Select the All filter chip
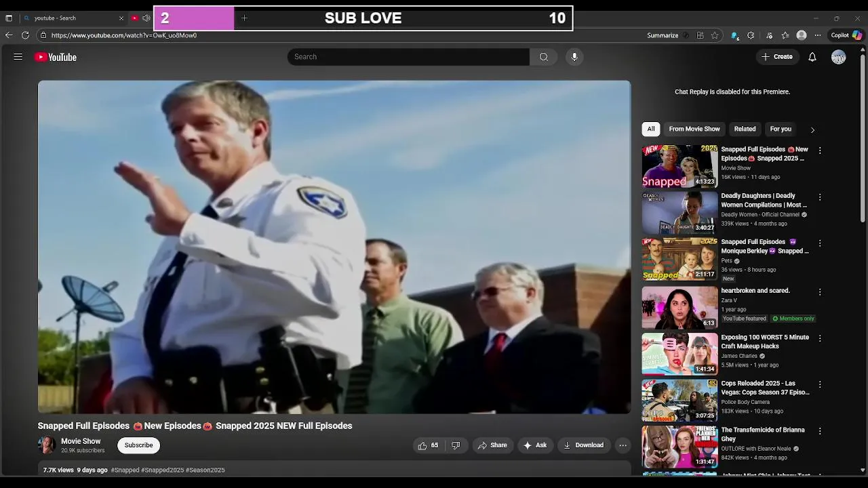The width and height of the screenshot is (868, 488). click(x=651, y=129)
